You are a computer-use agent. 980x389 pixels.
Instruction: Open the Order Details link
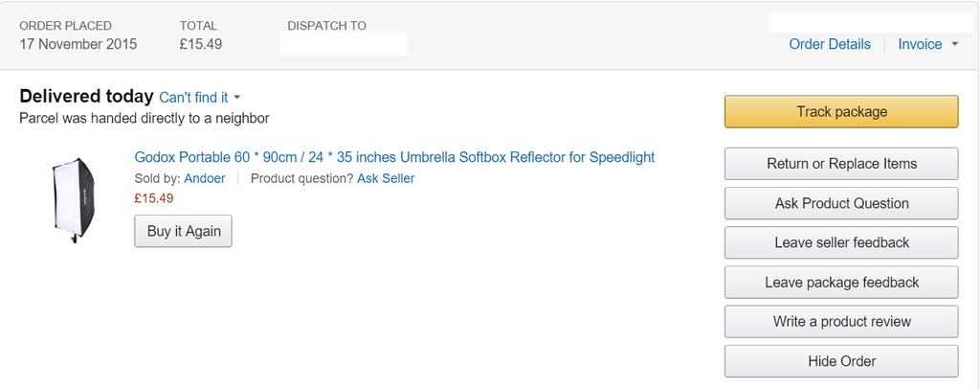(830, 44)
